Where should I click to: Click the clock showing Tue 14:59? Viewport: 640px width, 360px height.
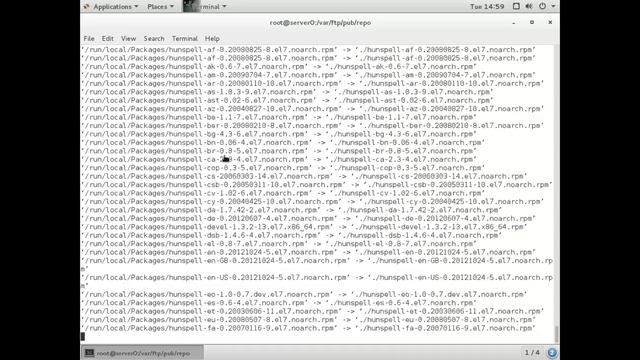pyautogui.click(x=487, y=7)
